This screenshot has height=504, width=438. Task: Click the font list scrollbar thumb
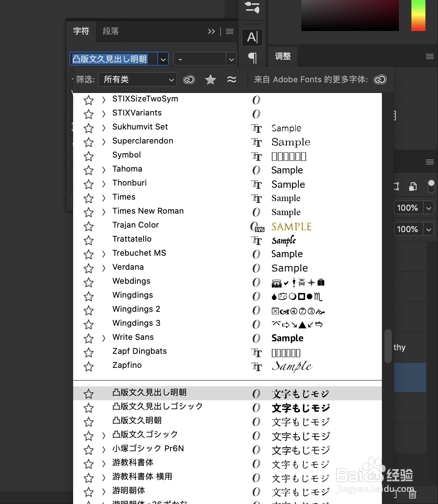point(388,346)
